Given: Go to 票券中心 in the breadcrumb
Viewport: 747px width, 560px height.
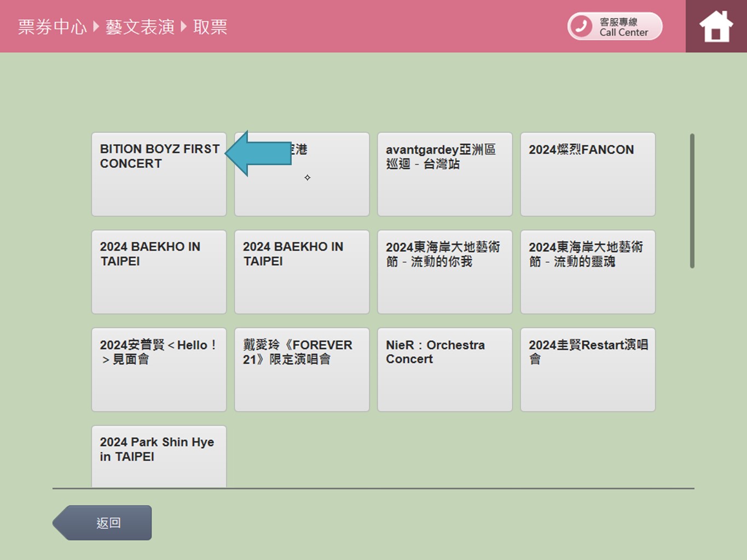Looking at the screenshot, I should [x=52, y=26].
